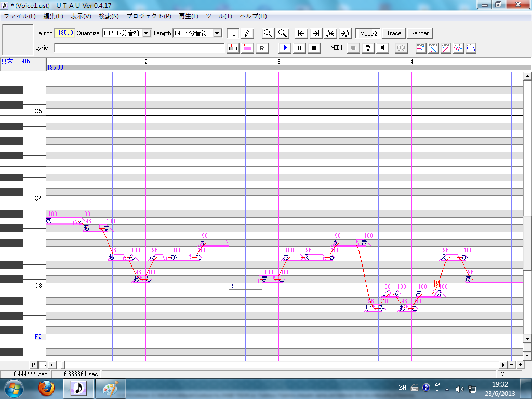This screenshot has height=399, width=532.
Task: Click the insert lyric icon
Action: pyautogui.click(x=233, y=48)
